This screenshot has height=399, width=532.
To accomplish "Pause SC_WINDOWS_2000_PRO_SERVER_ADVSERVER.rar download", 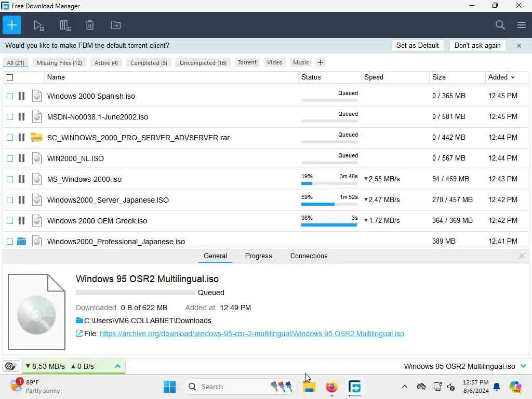I will click(21, 137).
